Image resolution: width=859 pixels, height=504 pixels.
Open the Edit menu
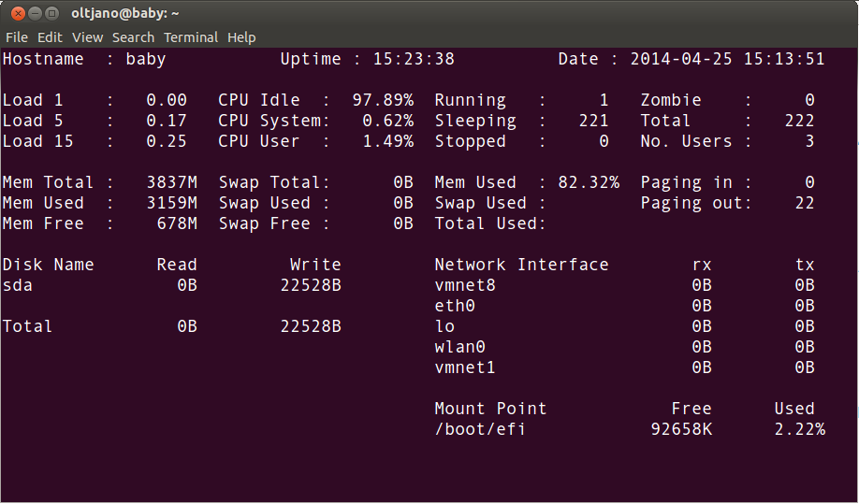pyautogui.click(x=50, y=37)
